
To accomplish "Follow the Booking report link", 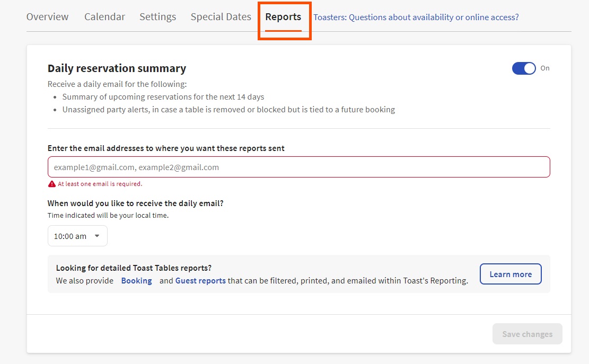I will (x=136, y=281).
